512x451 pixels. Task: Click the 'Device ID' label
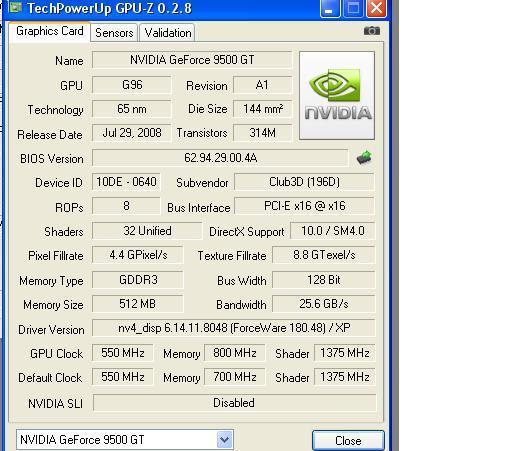pos(59,183)
